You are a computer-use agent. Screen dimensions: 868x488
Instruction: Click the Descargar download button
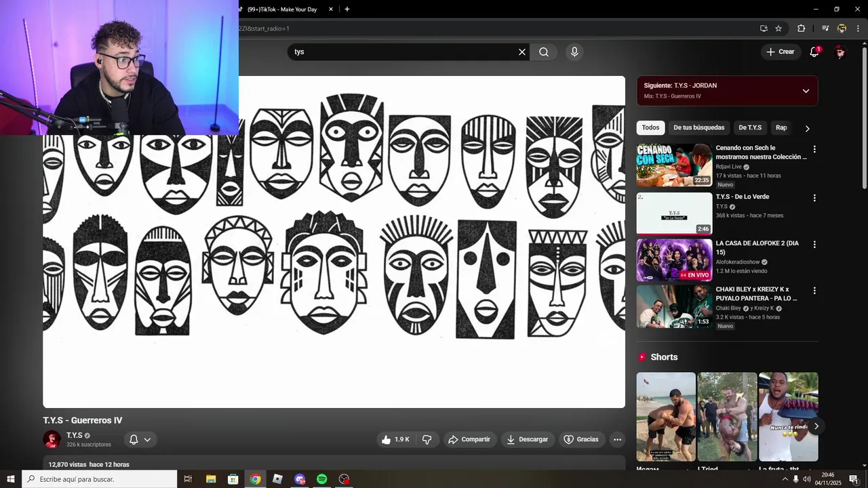tap(528, 439)
